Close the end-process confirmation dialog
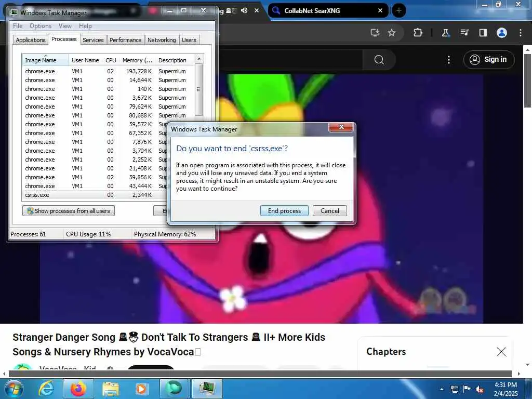This screenshot has height=399, width=532. (x=341, y=127)
